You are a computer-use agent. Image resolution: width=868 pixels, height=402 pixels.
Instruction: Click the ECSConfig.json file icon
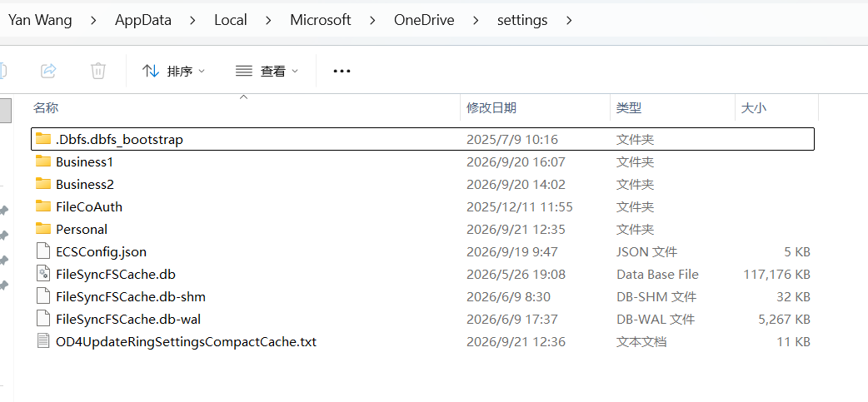pyautogui.click(x=43, y=251)
